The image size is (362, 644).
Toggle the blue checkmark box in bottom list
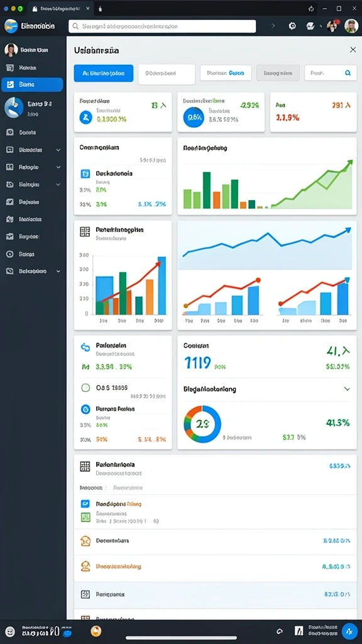tap(85, 503)
